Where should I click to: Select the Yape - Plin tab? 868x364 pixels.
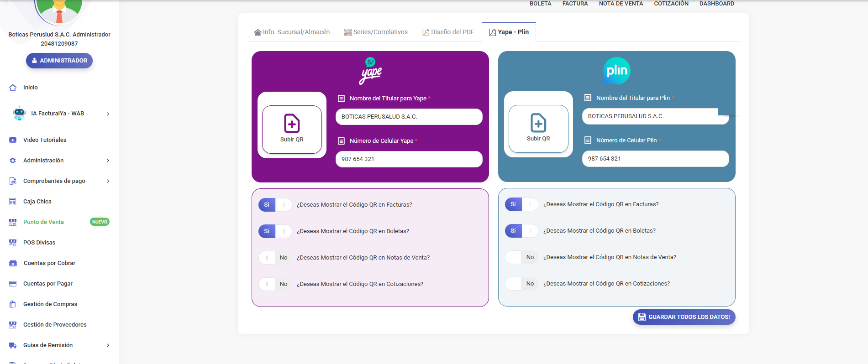tap(509, 32)
